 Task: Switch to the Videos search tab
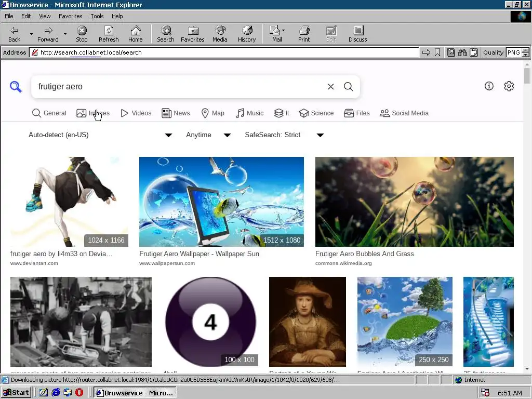pos(136,113)
